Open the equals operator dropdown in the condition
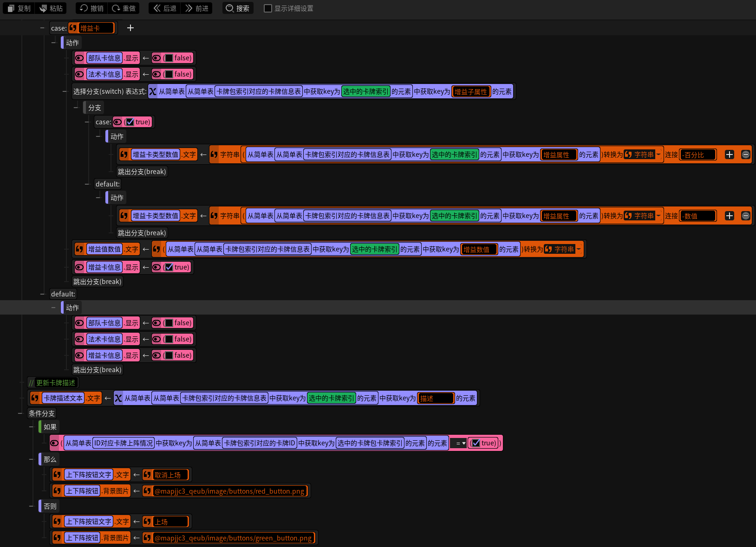 pyautogui.click(x=459, y=443)
